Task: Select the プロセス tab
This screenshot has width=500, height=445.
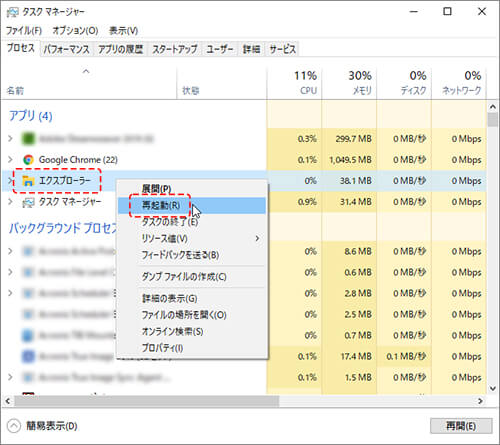Action: pos(21,48)
